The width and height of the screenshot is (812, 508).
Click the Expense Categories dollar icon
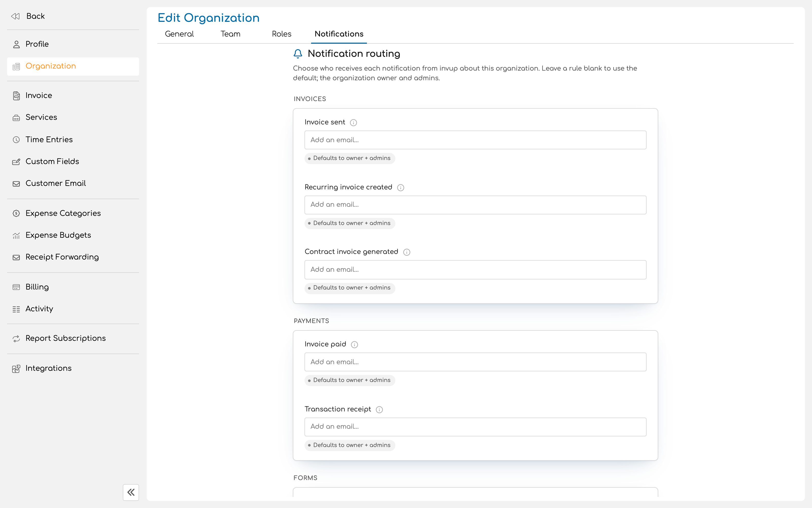[16, 213]
